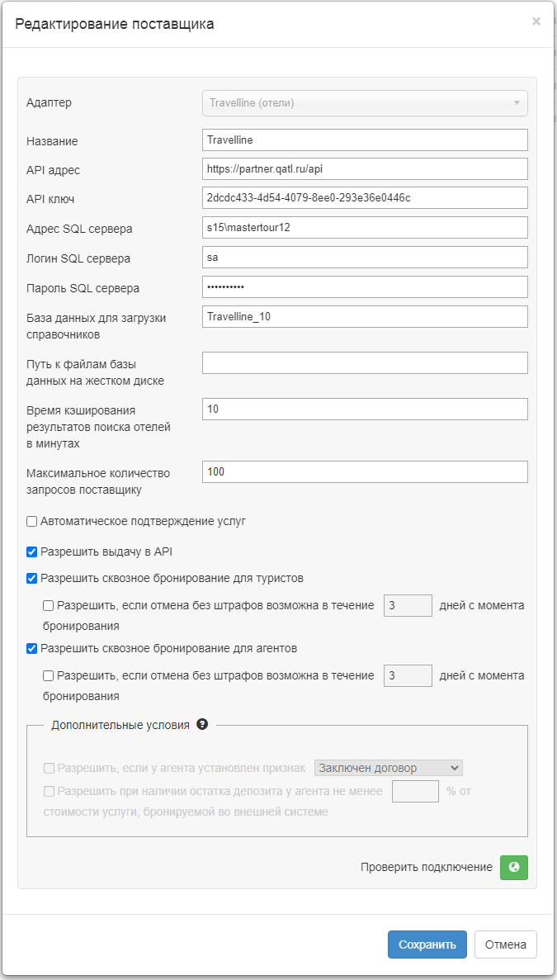Click the Отмена button
The width and height of the screenshot is (557, 980).
tap(506, 944)
